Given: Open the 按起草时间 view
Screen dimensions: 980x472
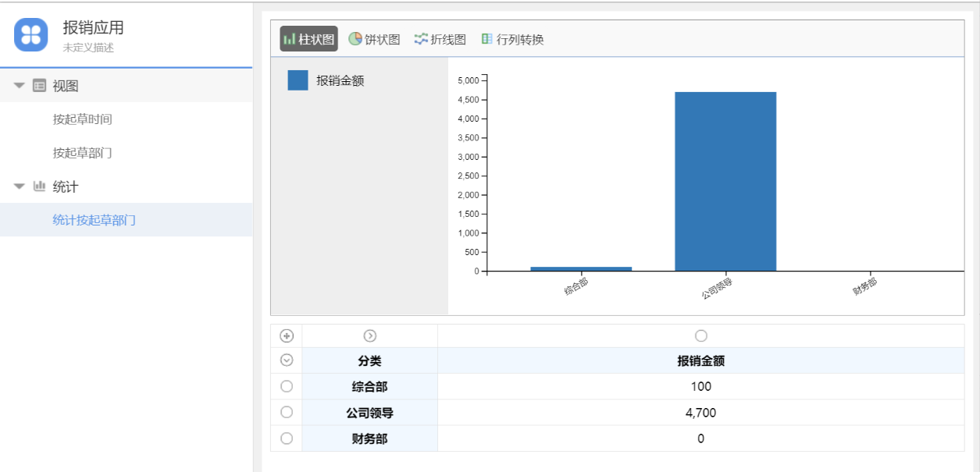Looking at the screenshot, I should 83,119.
